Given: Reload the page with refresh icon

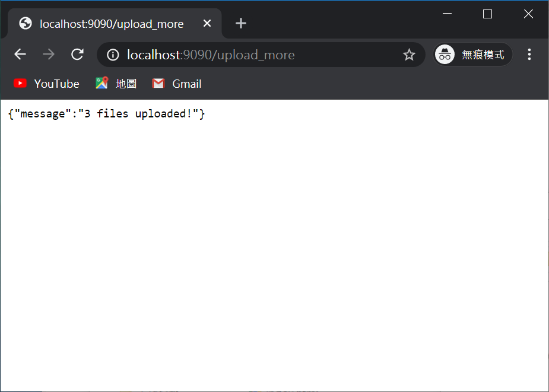Looking at the screenshot, I should pyautogui.click(x=77, y=54).
